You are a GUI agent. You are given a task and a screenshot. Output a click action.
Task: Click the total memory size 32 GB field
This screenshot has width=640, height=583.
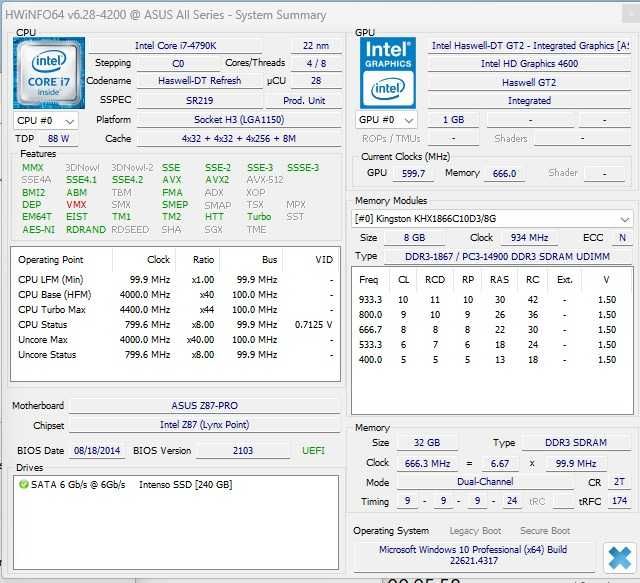[x=427, y=443]
